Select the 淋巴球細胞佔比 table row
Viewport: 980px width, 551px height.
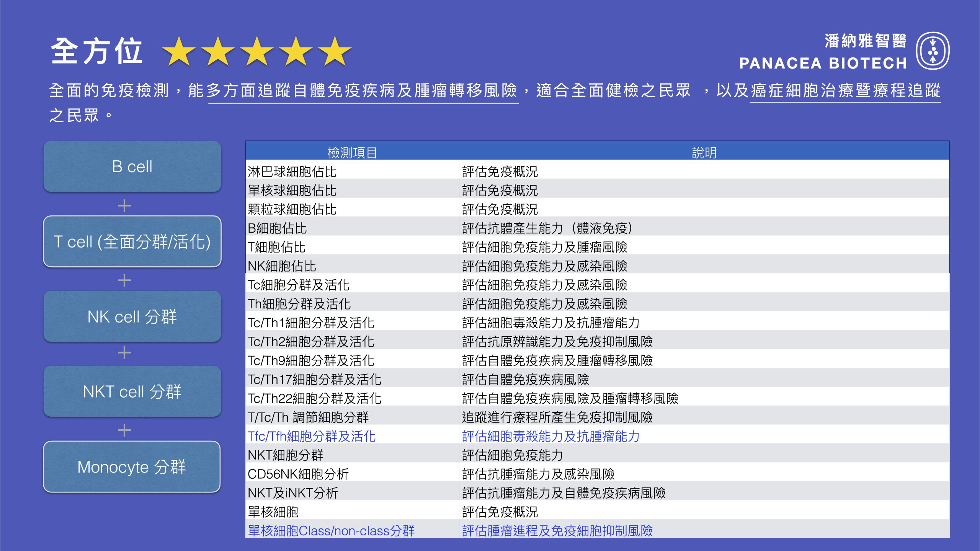(x=292, y=172)
